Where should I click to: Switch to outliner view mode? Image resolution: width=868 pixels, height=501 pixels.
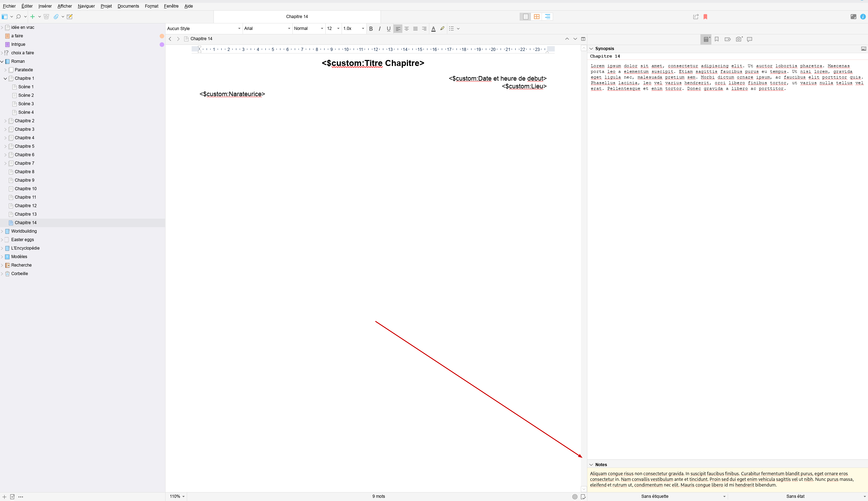[547, 16]
